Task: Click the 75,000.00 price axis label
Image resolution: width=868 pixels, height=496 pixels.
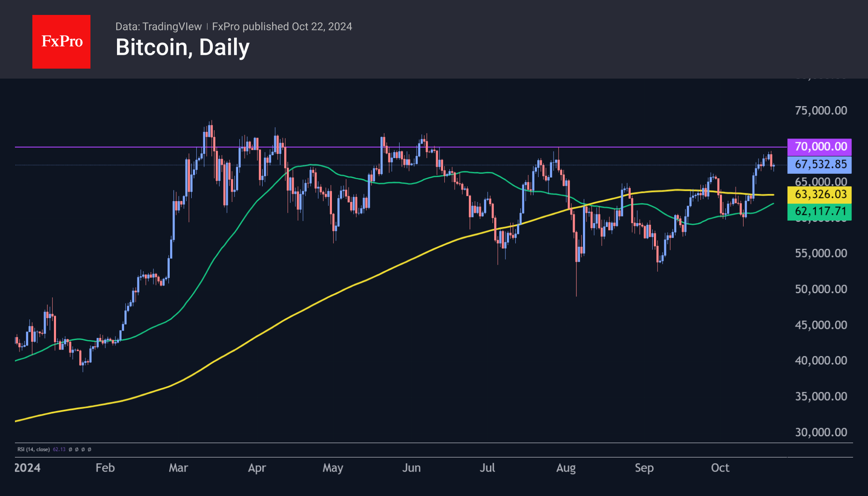Action: [x=821, y=110]
